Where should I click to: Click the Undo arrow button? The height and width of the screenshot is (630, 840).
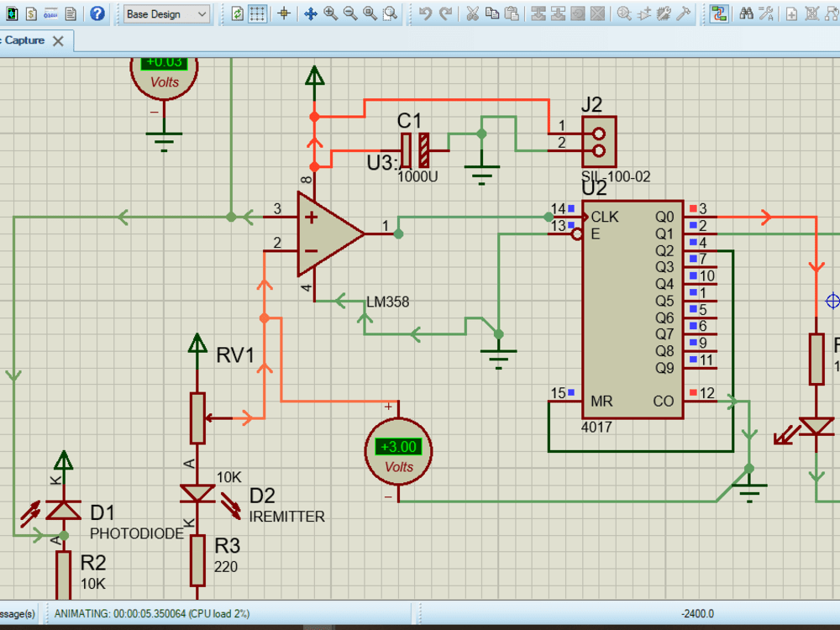pyautogui.click(x=424, y=14)
